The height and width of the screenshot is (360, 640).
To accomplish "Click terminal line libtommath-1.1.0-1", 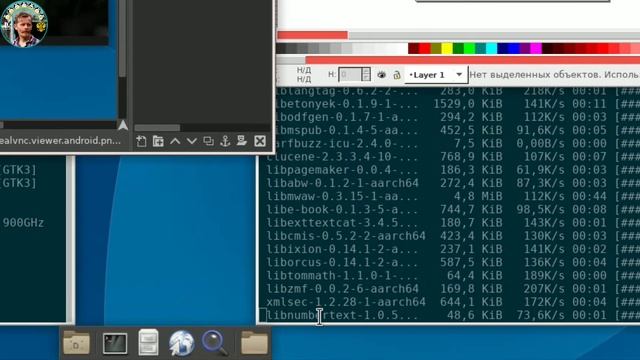I will click(343, 276).
